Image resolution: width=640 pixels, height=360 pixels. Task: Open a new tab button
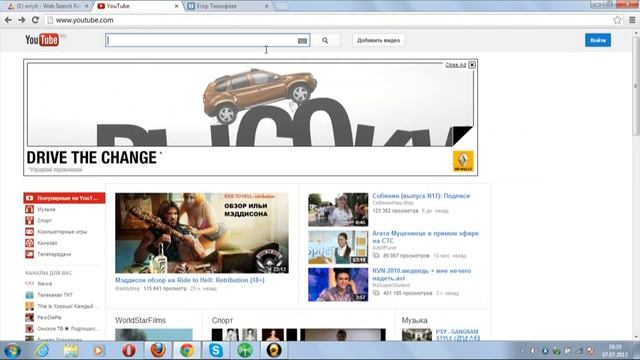point(281,6)
